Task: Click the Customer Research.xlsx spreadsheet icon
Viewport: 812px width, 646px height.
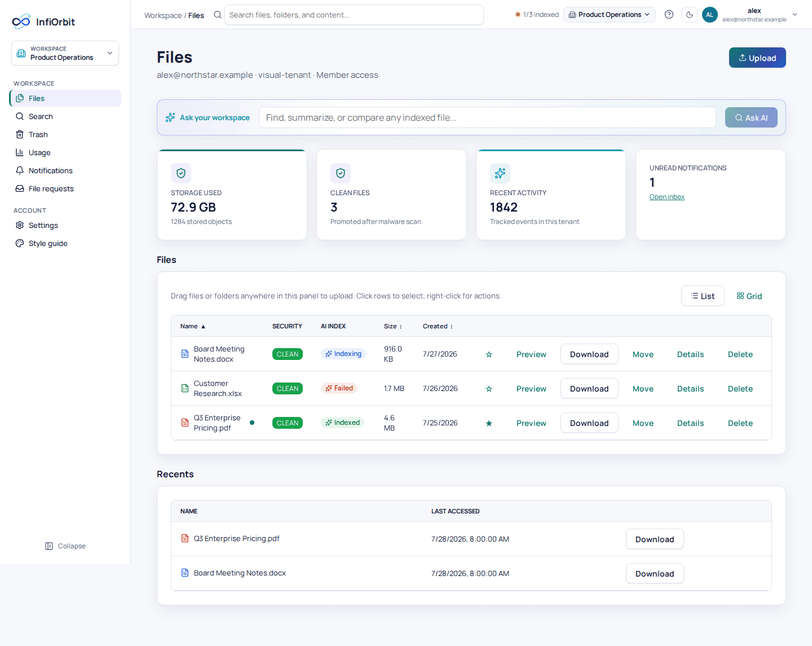Action: point(185,388)
